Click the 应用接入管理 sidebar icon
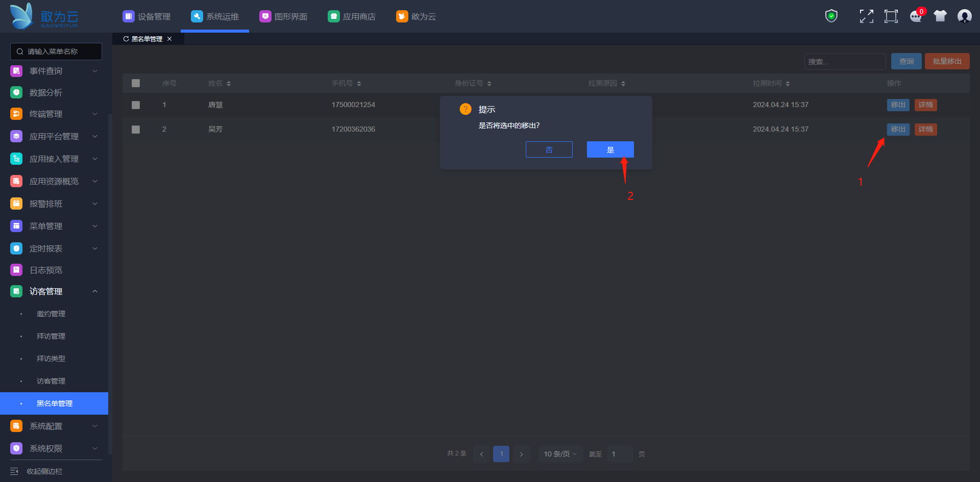The width and height of the screenshot is (980, 482). click(16, 159)
